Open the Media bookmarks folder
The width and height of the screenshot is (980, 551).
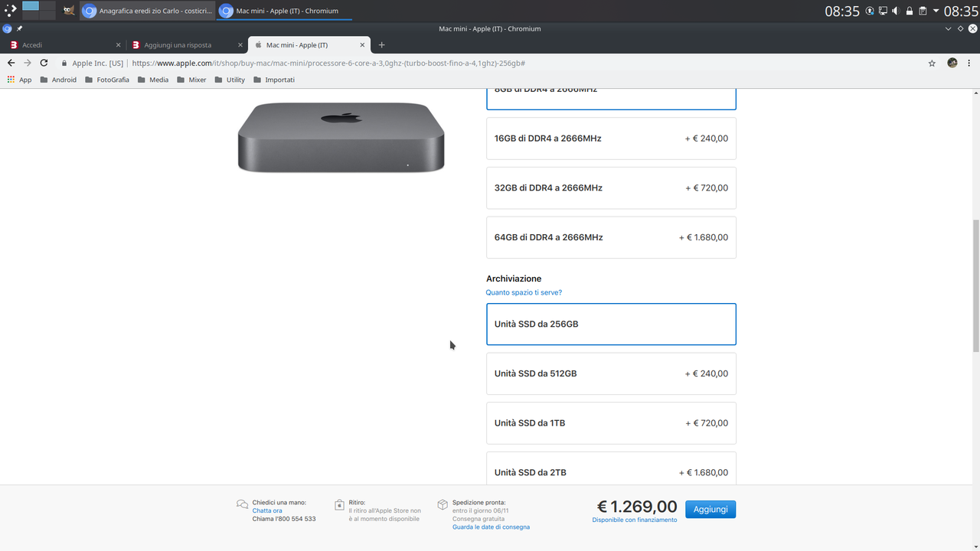[x=153, y=80]
